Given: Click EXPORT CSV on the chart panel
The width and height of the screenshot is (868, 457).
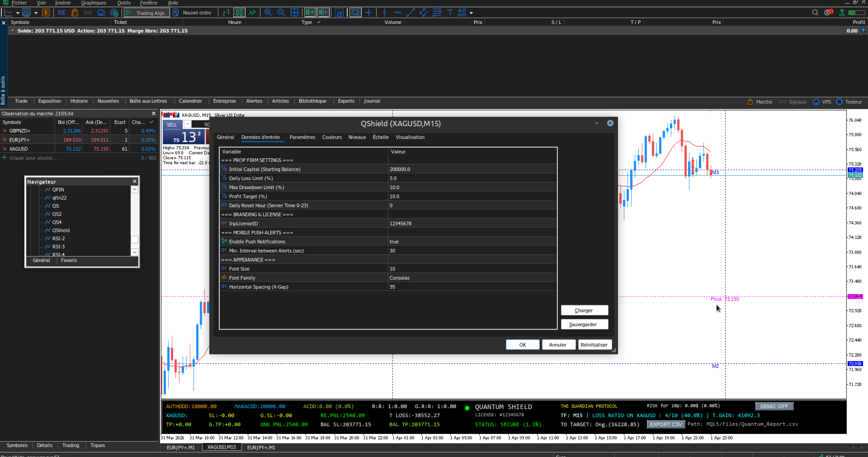Looking at the screenshot, I should (x=665, y=424).
